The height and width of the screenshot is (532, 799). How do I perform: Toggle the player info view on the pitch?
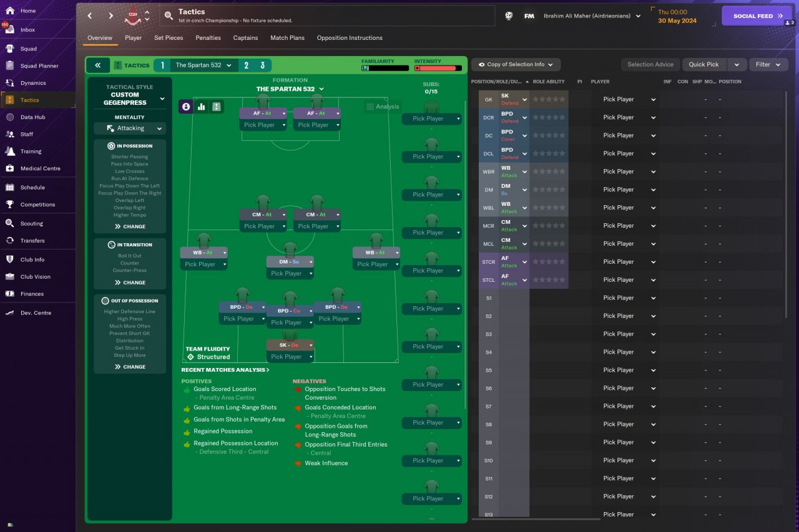[186, 107]
